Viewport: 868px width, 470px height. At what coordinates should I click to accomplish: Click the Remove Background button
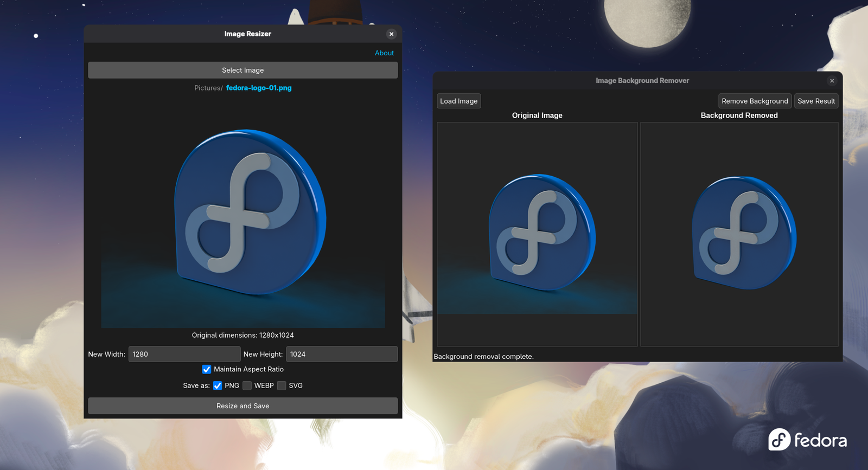(755, 101)
